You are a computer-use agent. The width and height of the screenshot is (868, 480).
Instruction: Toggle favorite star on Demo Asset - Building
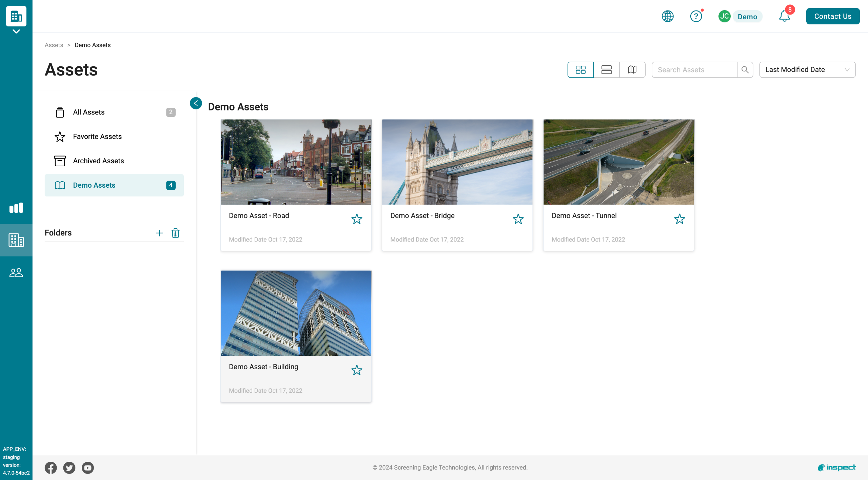(x=357, y=370)
